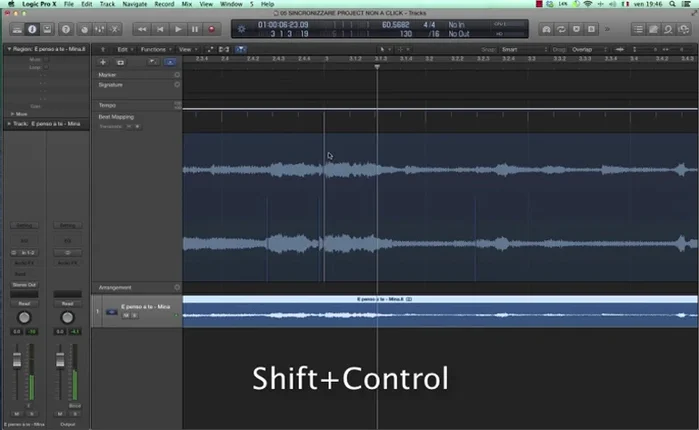Go to beginning transport button
This screenshot has height=430, width=699.
click(x=160, y=29)
